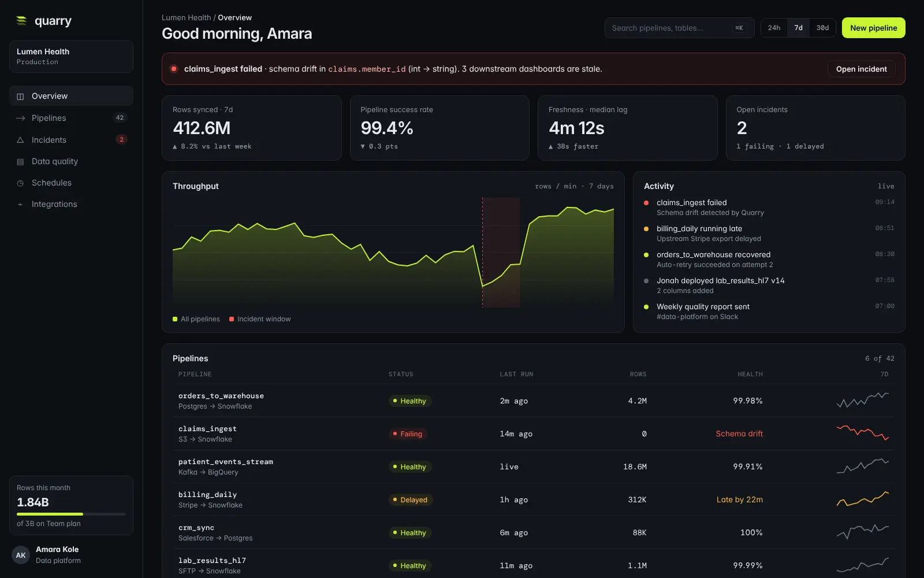Click the Rows this month usage bar
The image size is (924, 578).
pos(71,514)
